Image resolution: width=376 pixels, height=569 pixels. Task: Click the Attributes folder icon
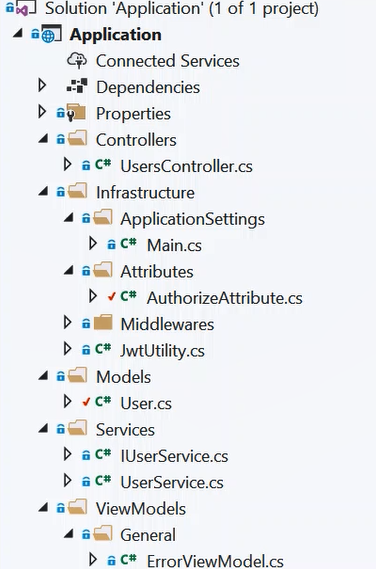(x=103, y=270)
